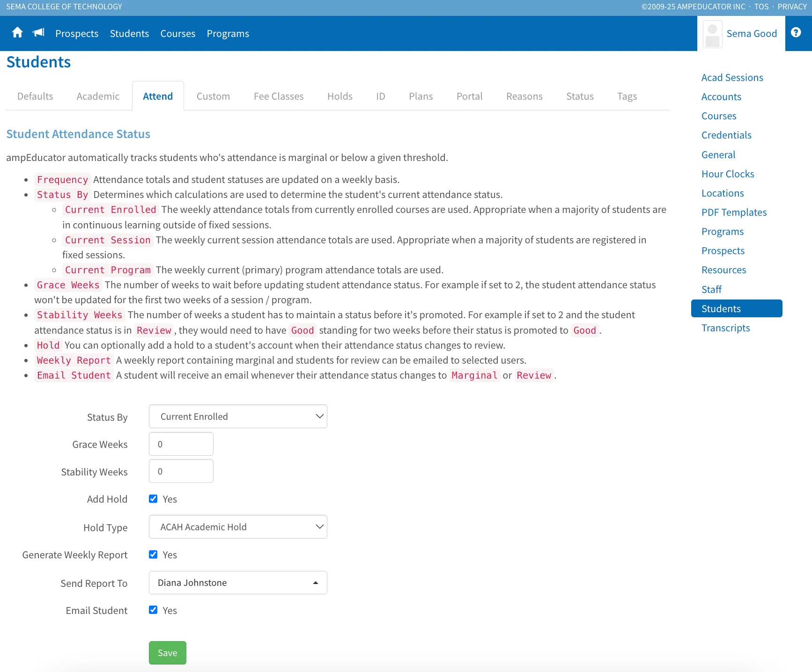This screenshot has width=812, height=672.
Task: Click the Sema Good user name
Action: [x=752, y=34]
